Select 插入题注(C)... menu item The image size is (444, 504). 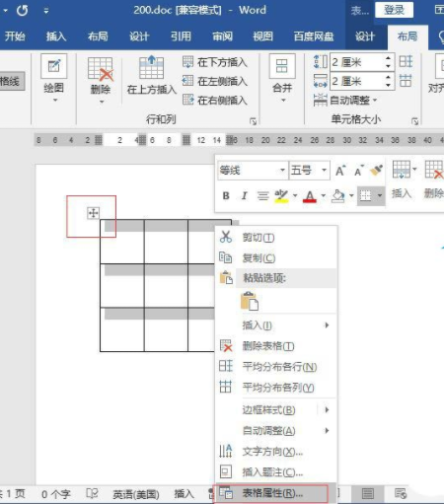tap(276, 472)
